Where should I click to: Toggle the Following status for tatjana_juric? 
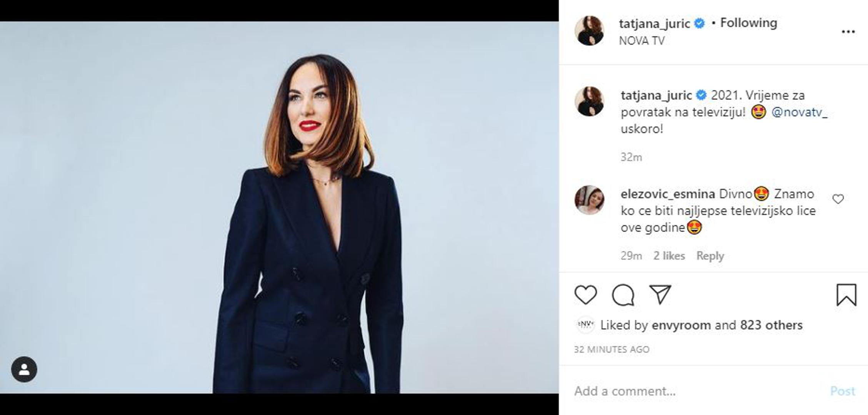click(748, 23)
